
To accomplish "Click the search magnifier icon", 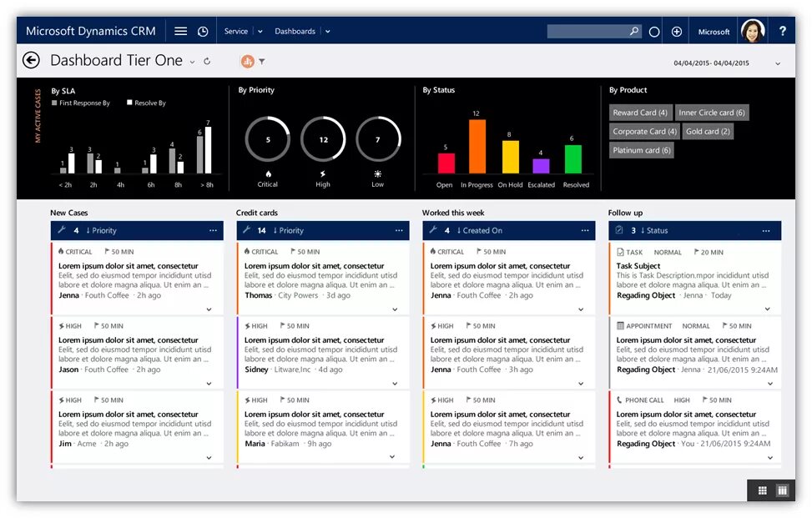I will click(634, 31).
